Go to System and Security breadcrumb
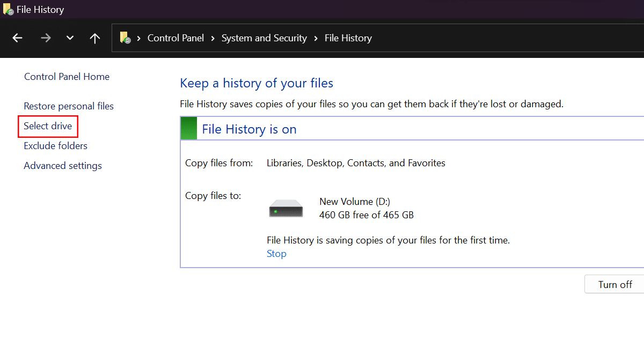The width and height of the screenshot is (644, 362). (264, 38)
